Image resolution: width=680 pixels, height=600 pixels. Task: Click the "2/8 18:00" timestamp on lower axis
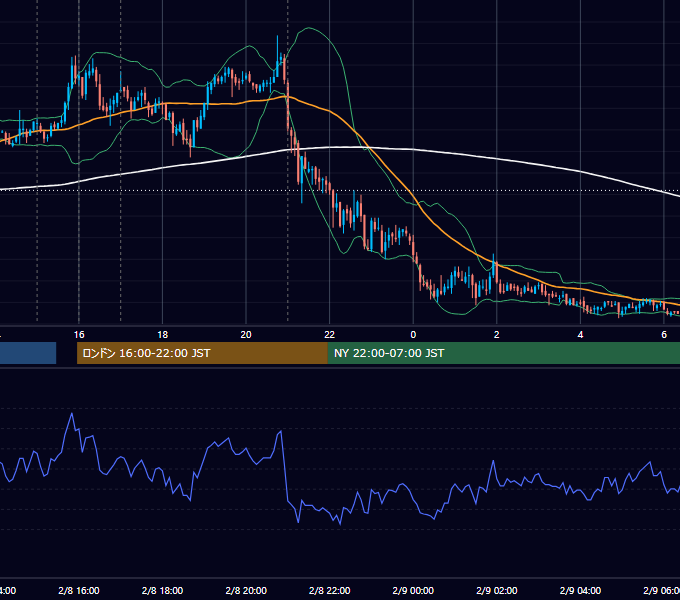click(x=163, y=590)
